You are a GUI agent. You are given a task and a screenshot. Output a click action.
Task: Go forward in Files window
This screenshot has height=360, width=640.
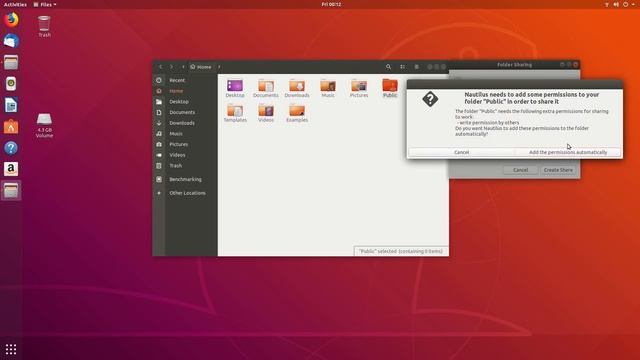[x=171, y=67]
